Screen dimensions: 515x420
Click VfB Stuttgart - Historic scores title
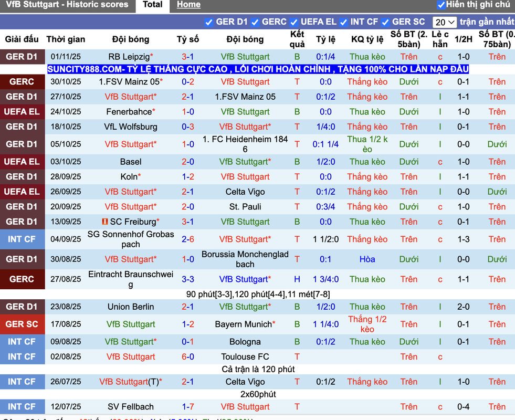click(x=67, y=5)
